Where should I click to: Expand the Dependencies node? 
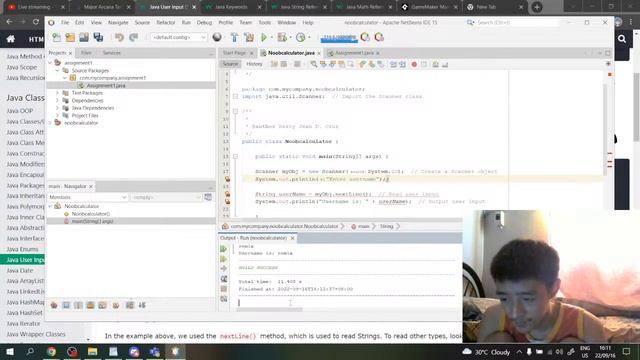(58, 100)
